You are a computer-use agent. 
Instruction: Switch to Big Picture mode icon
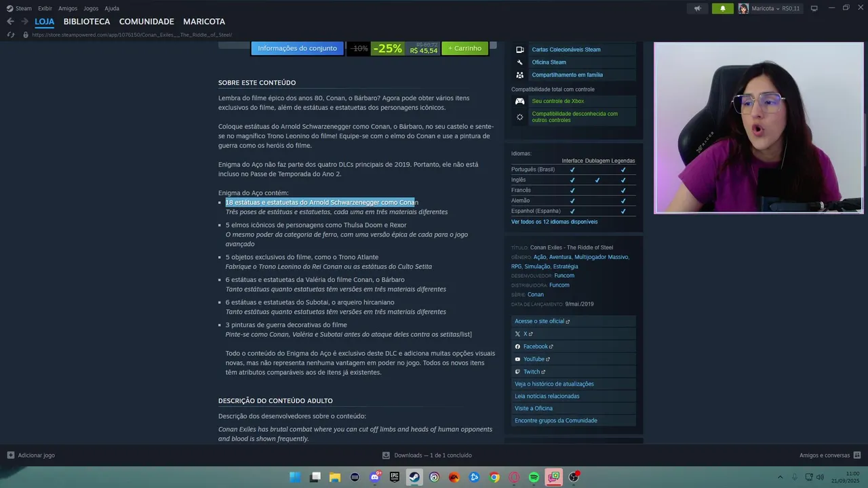[814, 8]
